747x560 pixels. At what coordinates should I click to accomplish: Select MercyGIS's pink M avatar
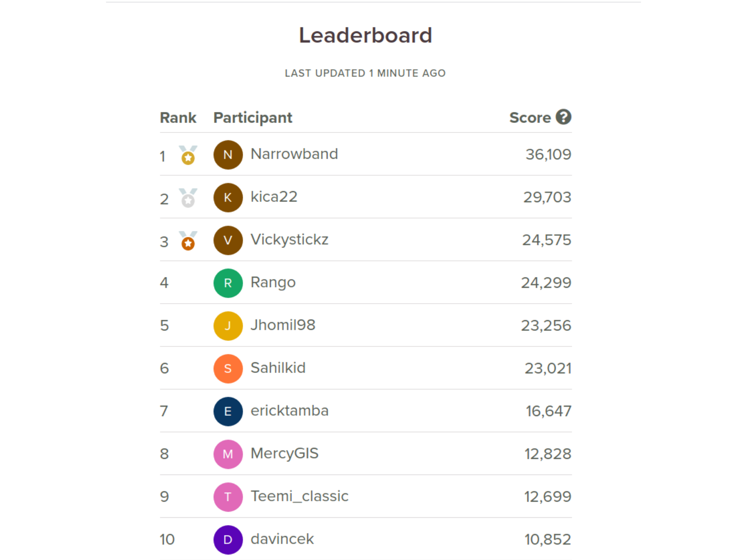(228, 454)
